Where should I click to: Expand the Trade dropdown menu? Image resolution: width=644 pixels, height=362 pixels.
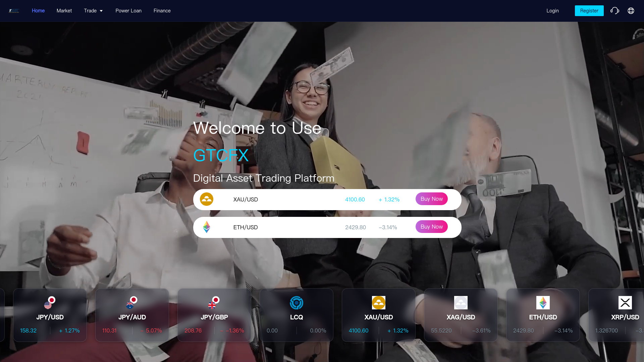coord(93,11)
